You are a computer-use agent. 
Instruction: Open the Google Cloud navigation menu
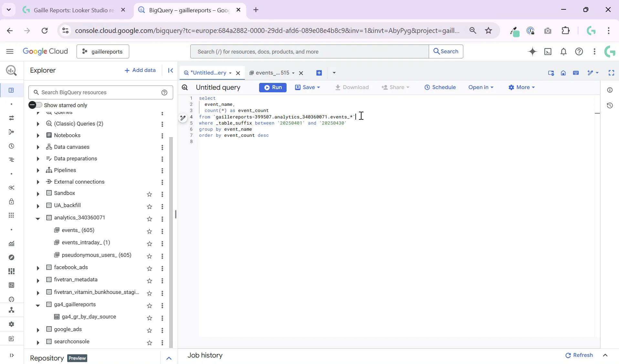(10, 52)
